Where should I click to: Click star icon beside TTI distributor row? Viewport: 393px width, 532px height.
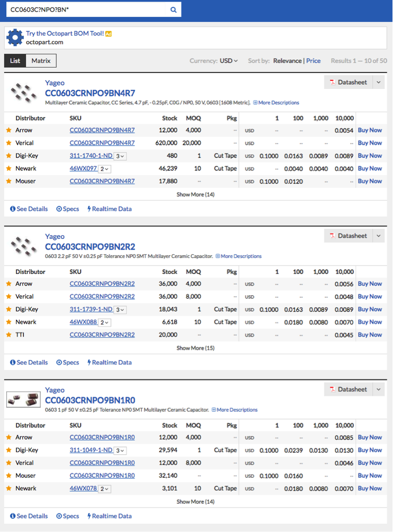click(x=9, y=335)
